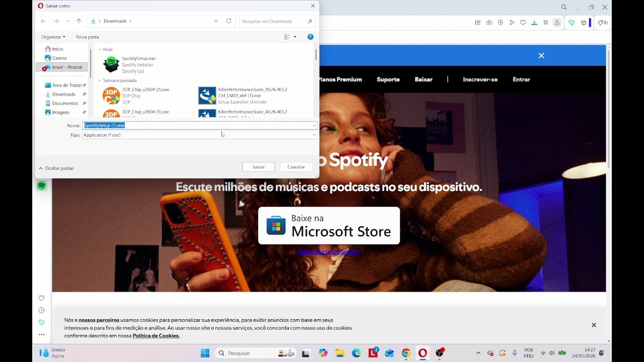The width and height of the screenshot is (644, 362).
Task: Click Opera's edit page toolbar icon
Action: (477, 23)
